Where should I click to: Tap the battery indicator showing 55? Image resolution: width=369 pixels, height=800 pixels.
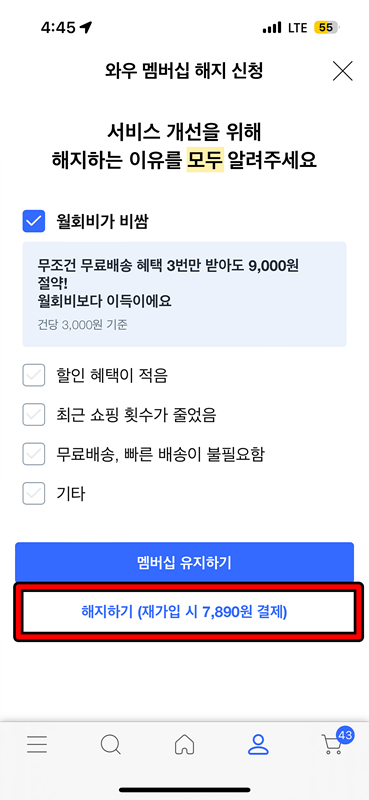tap(327, 28)
